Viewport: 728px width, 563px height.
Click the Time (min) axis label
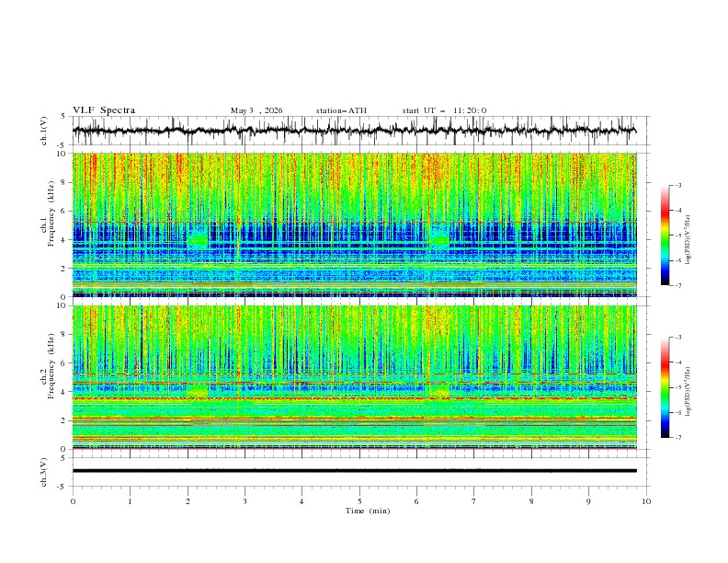click(368, 511)
